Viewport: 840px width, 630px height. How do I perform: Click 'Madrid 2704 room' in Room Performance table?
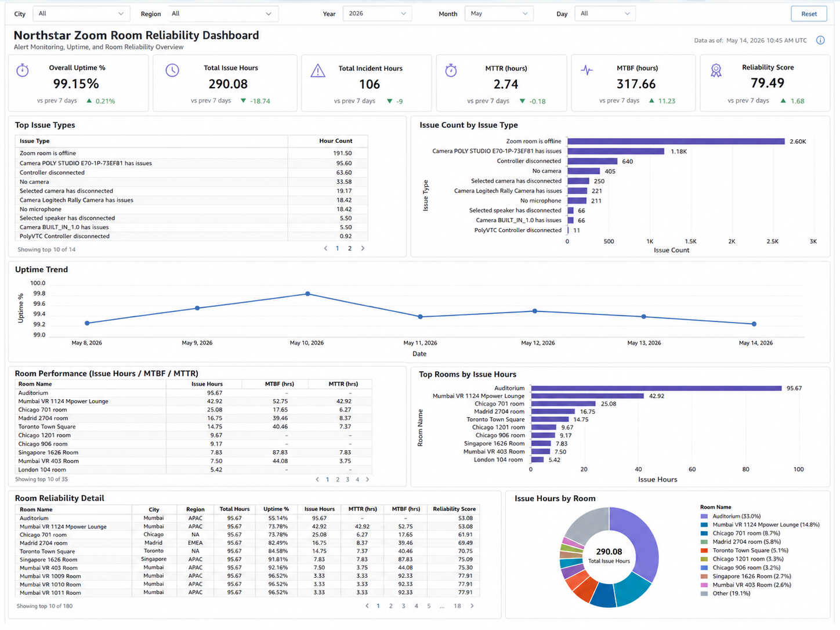click(43, 418)
